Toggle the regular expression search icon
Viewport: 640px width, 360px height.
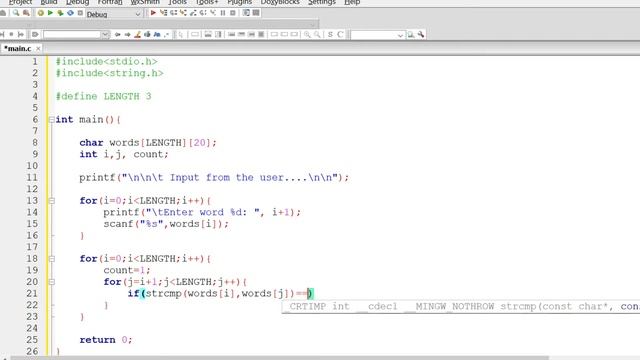pos(167,35)
